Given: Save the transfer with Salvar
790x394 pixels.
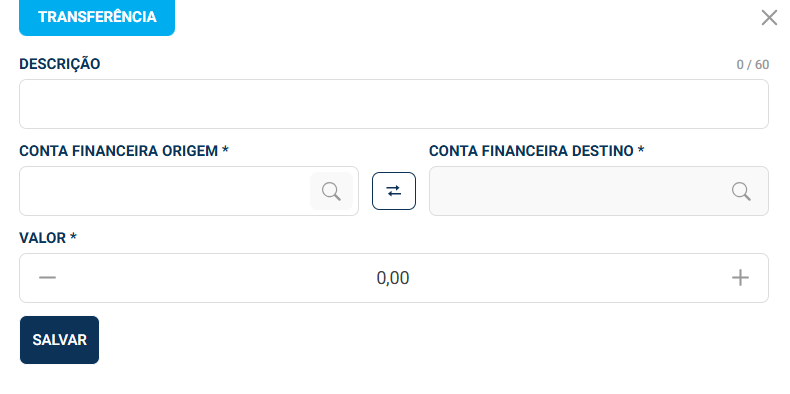Looking at the screenshot, I should [x=59, y=340].
